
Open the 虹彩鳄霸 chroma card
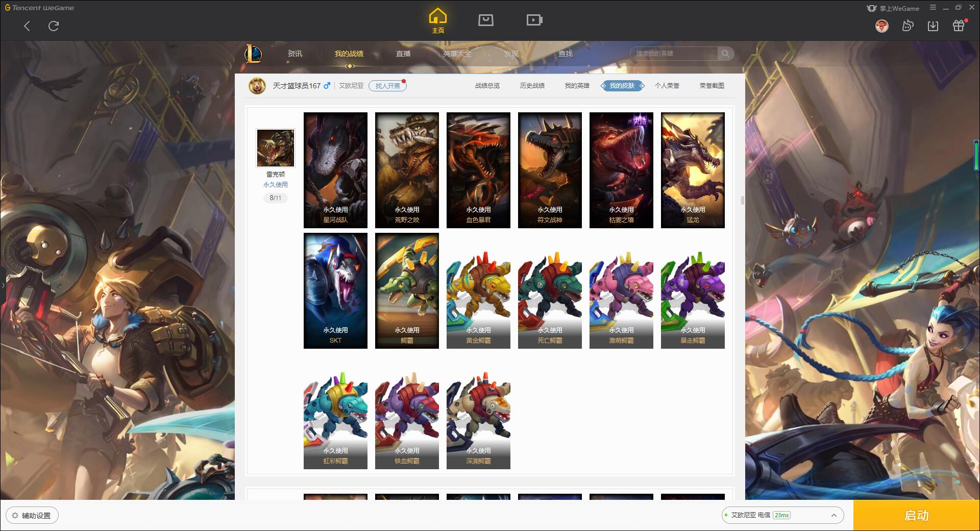335,420
